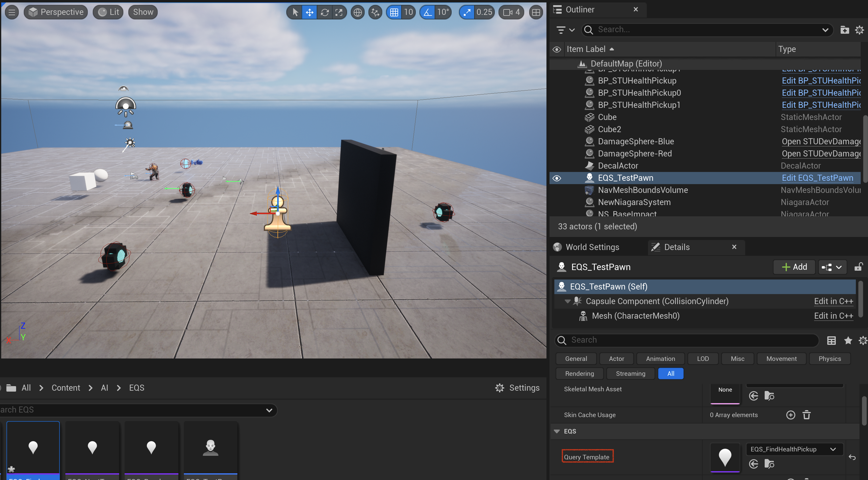
Task: Activate the Rotate tool
Action: pos(325,12)
